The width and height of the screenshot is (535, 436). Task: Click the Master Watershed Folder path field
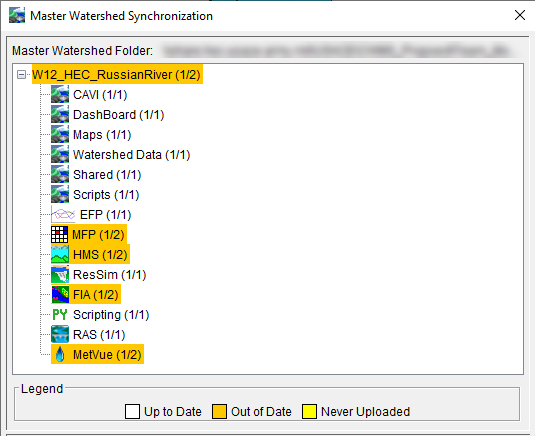(x=339, y=51)
